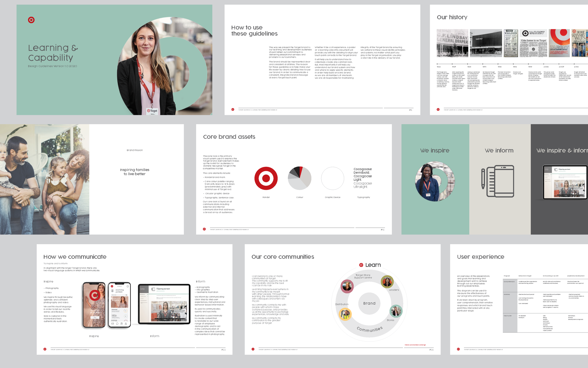Open the tablet mockup under We inspire & inform
Screen dimensions: 588x368
point(565,182)
